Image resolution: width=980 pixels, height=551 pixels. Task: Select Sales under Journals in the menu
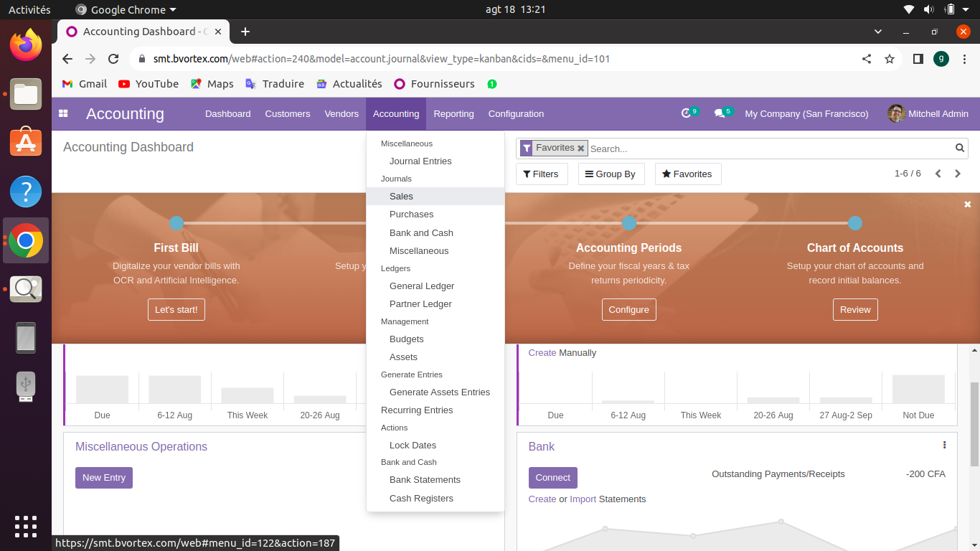coord(401,196)
